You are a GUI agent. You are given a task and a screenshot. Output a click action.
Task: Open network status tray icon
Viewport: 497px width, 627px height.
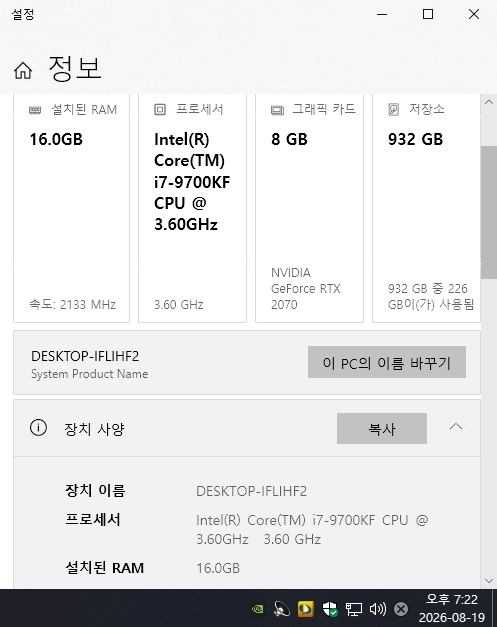(354, 609)
